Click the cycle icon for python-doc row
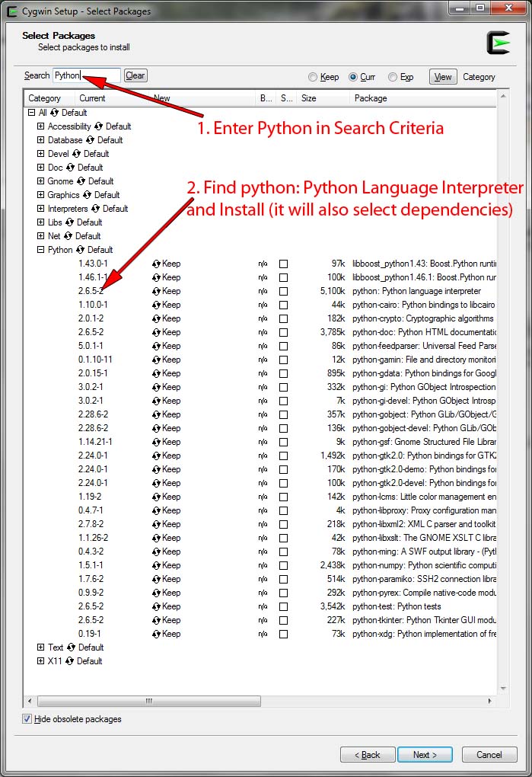Image resolution: width=532 pixels, height=777 pixels. click(156, 332)
